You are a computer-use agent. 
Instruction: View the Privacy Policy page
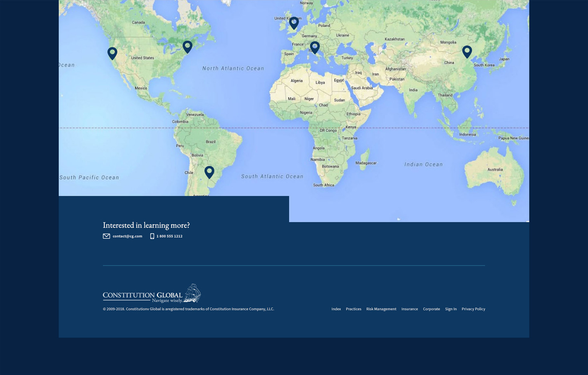pos(473,309)
